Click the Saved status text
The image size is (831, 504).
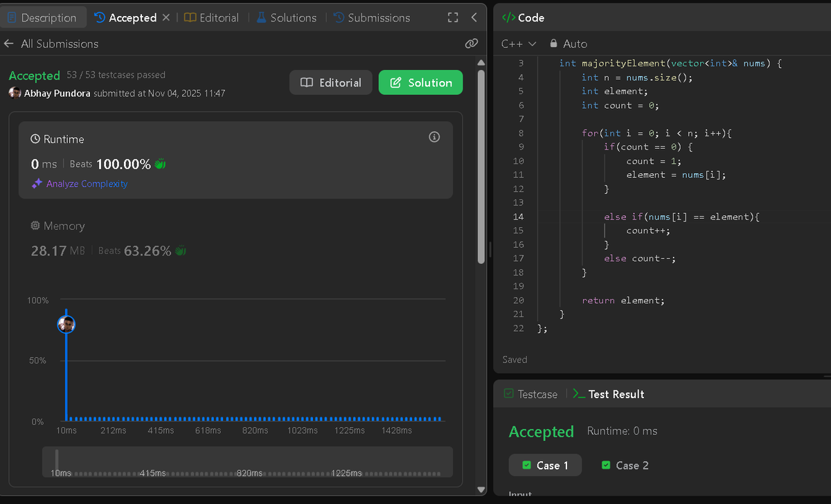coord(515,359)
